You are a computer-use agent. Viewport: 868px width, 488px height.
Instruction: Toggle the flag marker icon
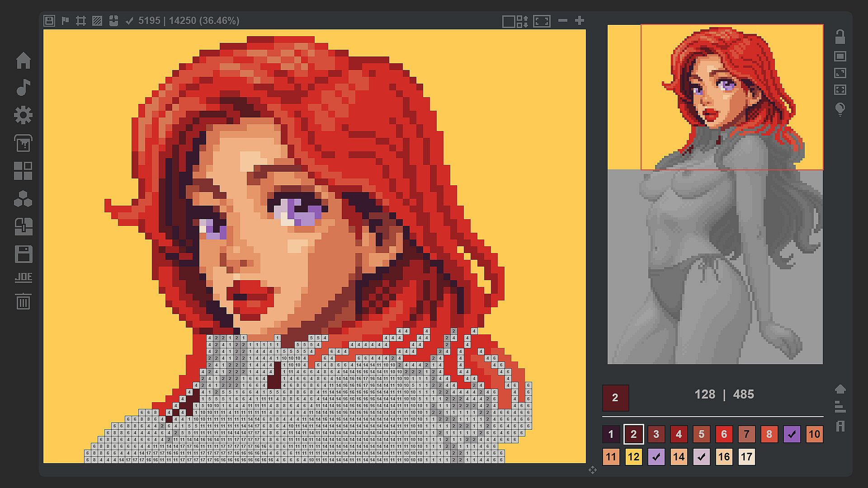[65, 21]
